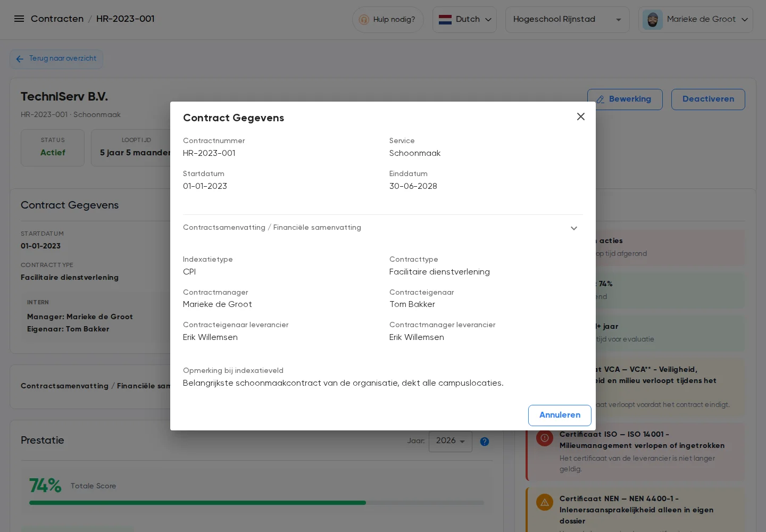The image size is (766, 532).
Task: Click the 74% score value
Action: click(x=45, y=486)
